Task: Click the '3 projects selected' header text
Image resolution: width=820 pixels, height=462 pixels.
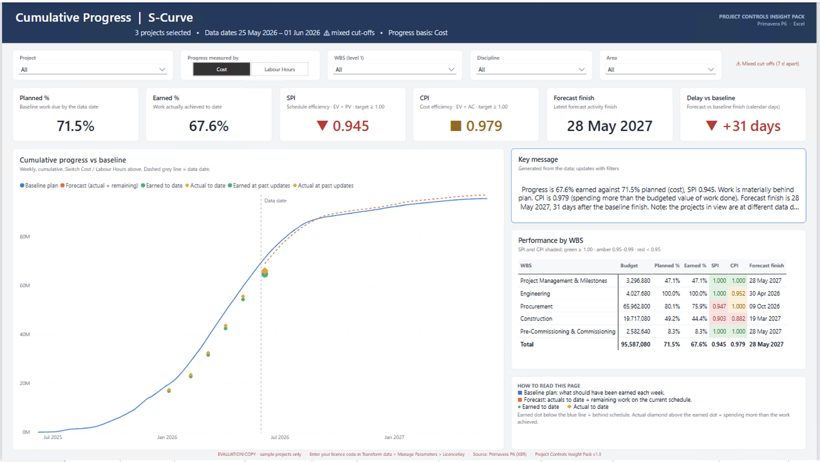Action: pyautogui.click(x=163, y=32)
